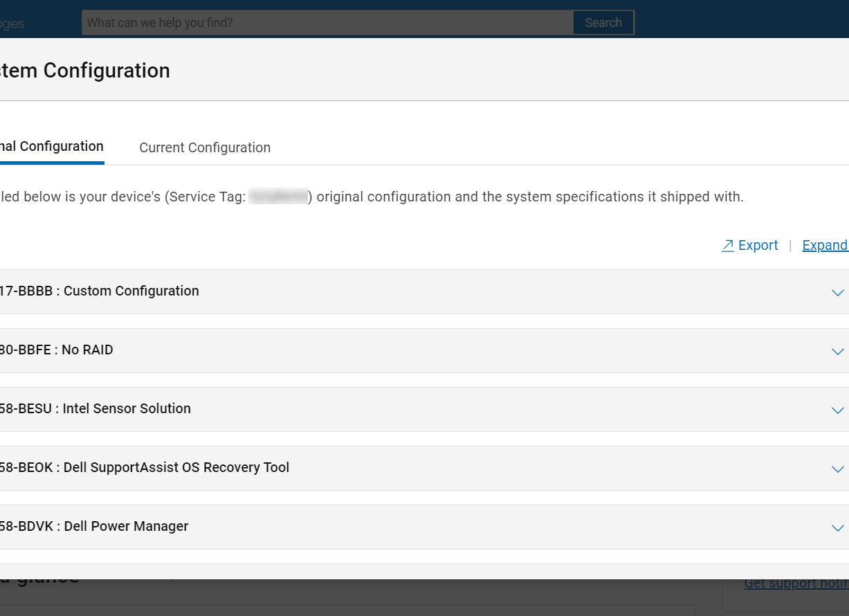This screenshot has width=849, height=616.
Task: Click the Dell Technologies logo text
Action: click(x=12, y=24)
